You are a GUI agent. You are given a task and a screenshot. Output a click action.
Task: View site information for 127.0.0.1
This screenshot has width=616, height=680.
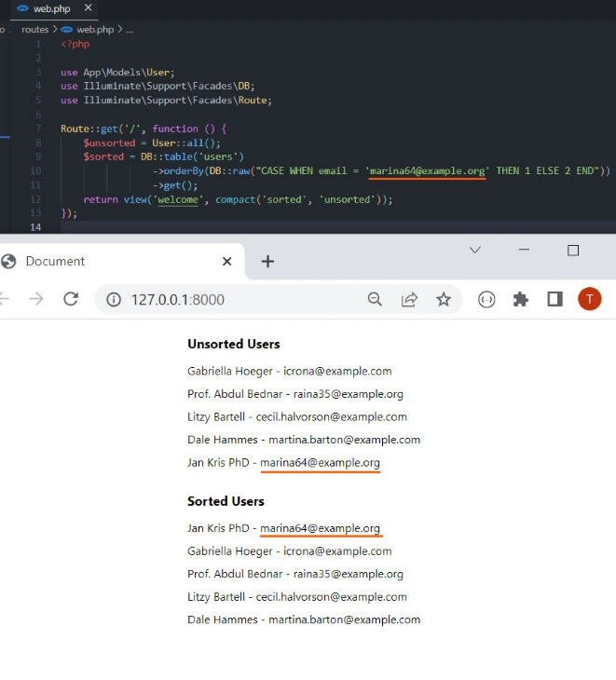coord(114,299)
